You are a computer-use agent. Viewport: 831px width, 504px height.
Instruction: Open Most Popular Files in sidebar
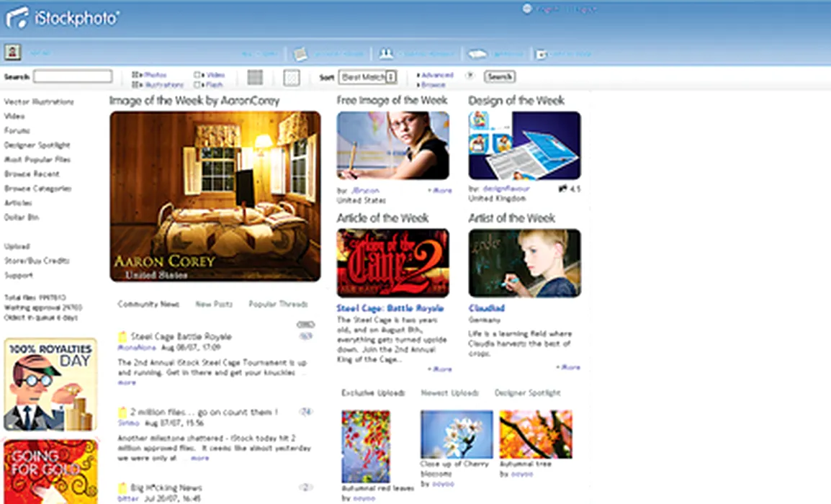(37, 159)
